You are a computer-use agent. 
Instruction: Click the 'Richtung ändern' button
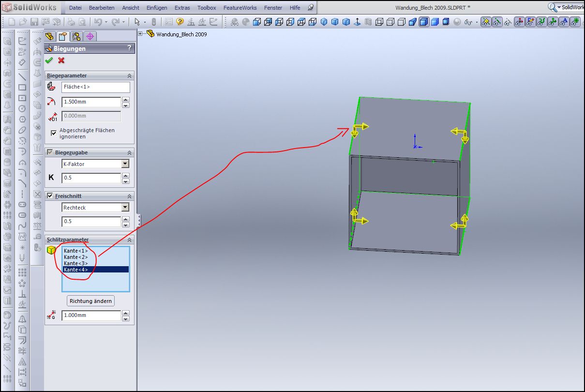[91, 301]
